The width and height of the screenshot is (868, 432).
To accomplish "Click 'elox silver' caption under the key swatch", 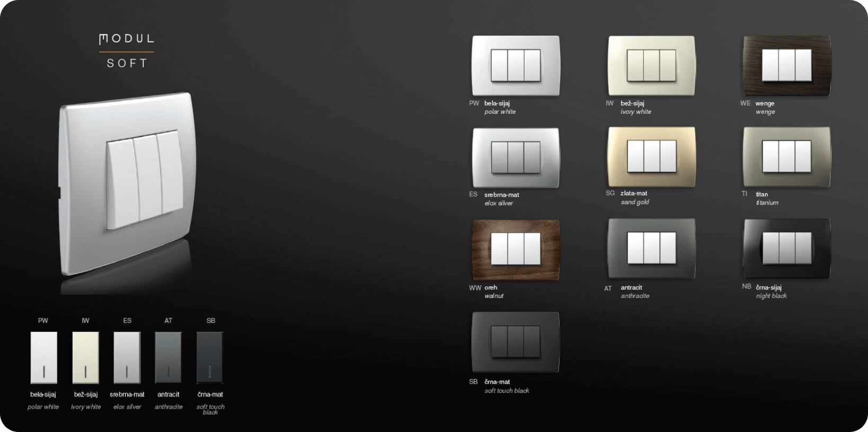I will coord(127,407).
